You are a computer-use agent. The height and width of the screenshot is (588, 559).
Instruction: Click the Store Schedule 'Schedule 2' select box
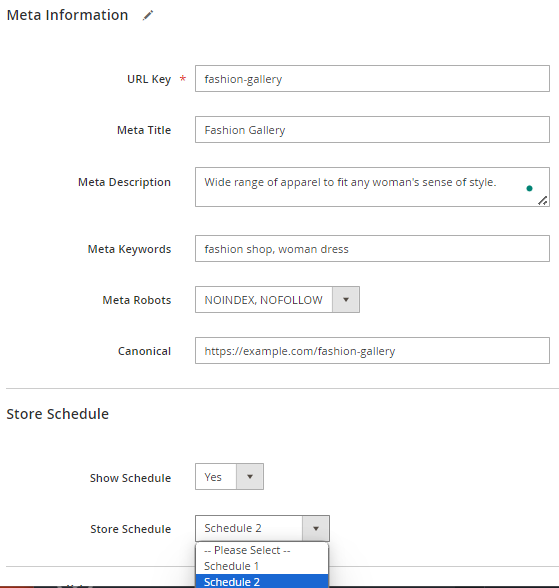262,528
